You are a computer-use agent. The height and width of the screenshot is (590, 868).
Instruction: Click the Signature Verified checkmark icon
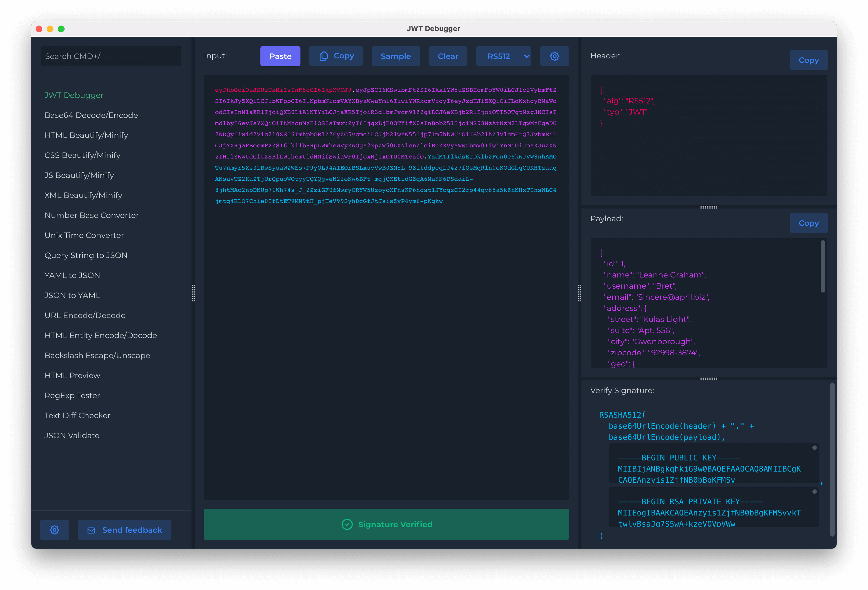[347, 524]
